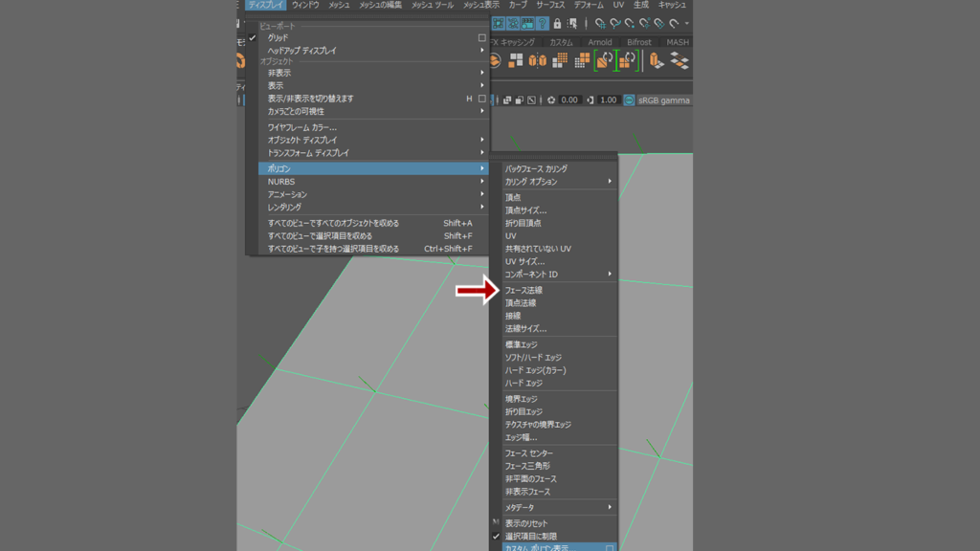This screenshot has height=551, width=980.
Task: Expand NURBS submenu
Action: pyautogui.click(x=373, y=182)
